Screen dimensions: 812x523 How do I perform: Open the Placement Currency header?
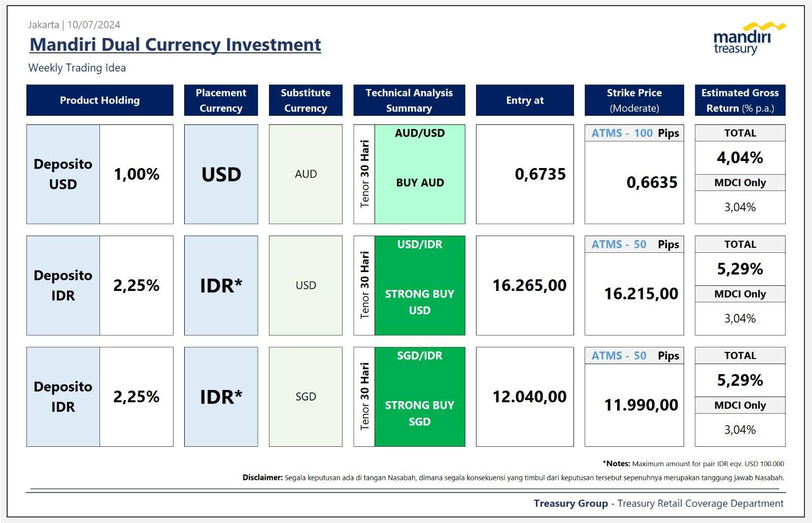coord(221,100)
